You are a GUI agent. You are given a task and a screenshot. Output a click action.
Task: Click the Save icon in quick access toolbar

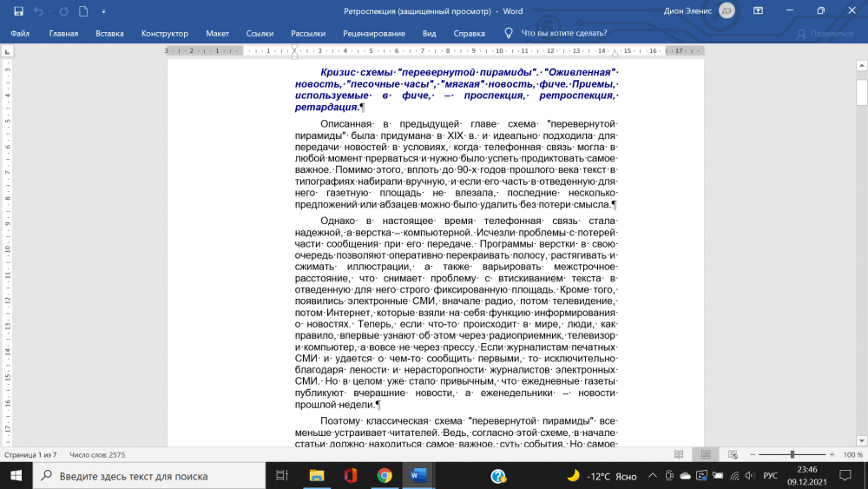(x=18, y=11)
